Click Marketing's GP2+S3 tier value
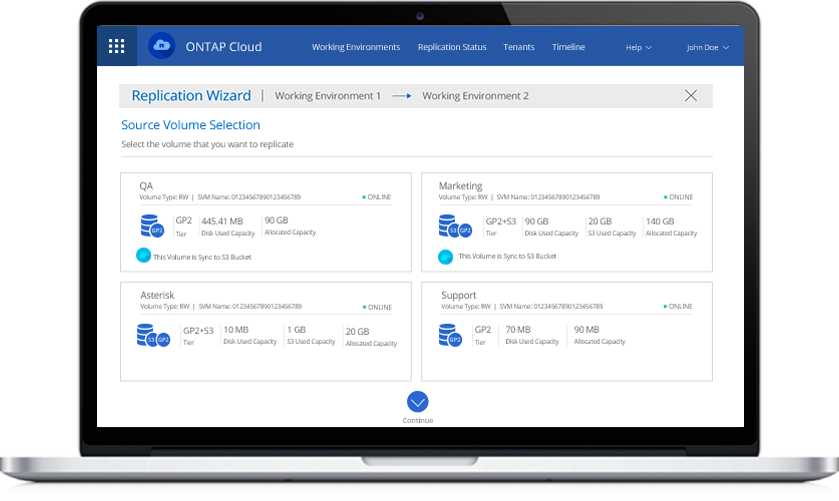The width and height of the screenshot is (839, 501). (501, 221)
